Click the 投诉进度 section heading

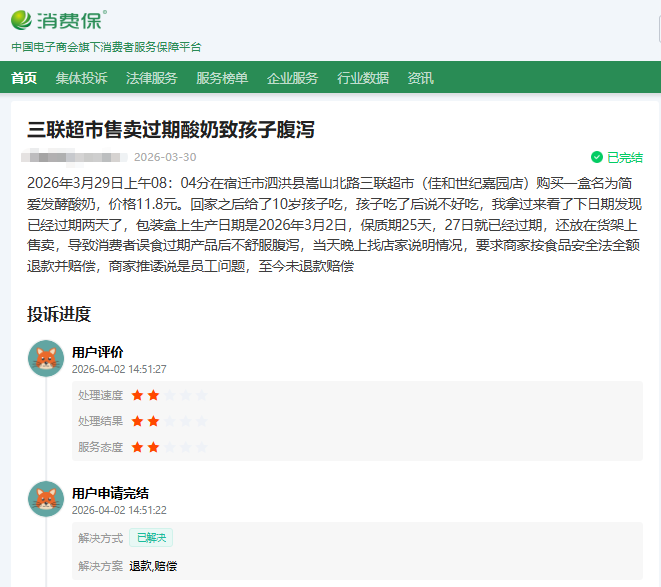pos(59,314)
